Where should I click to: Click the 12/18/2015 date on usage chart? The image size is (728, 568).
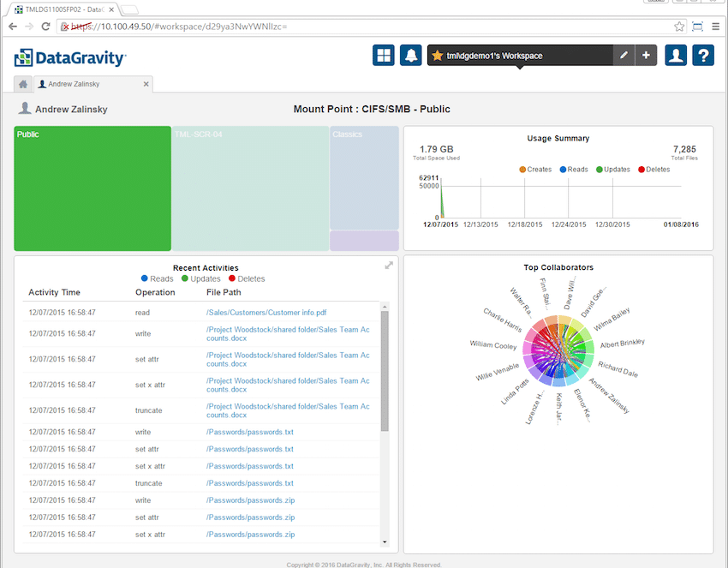tap(525, 224)
